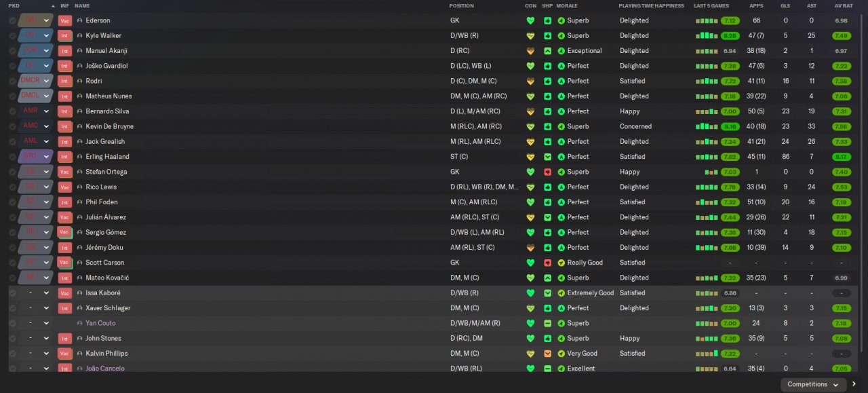Click Kalvin Phillips' orange sharpness icon
This screenshot has height=393, width=868.
(x=547, y=354)
